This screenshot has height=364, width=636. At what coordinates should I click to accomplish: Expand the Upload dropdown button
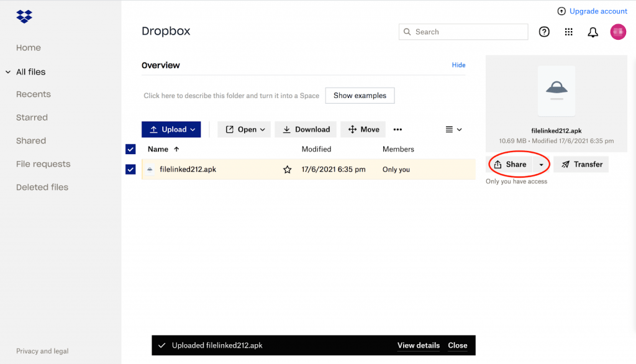click(x=171, y=129)
